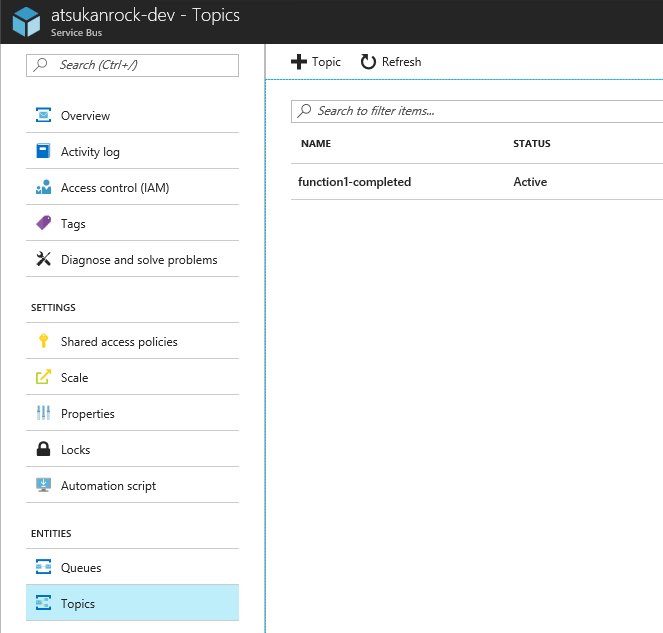Refresh the topics list
Viewport: 663px width, 633px height.
391,62
